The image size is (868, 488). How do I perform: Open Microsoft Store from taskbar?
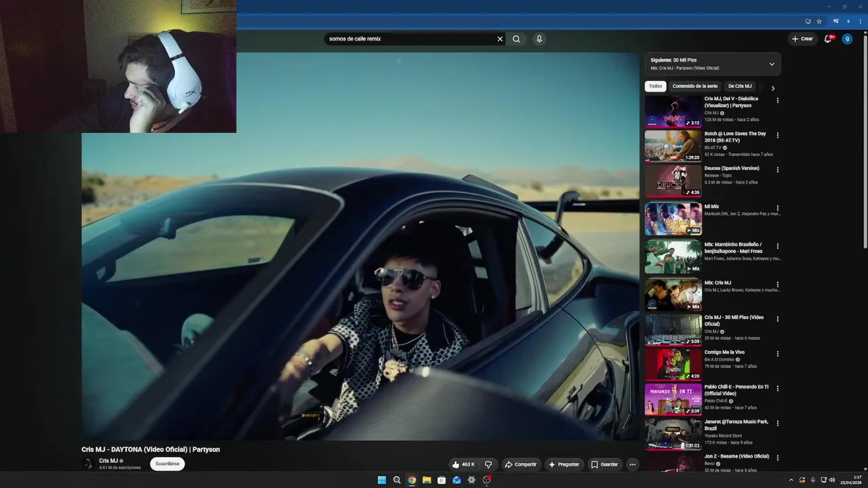[x=441, y=480]
